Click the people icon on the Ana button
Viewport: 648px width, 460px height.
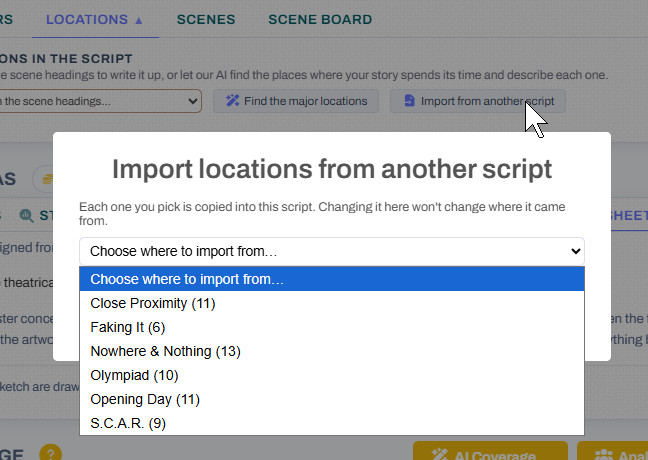[x=604, y=455]
